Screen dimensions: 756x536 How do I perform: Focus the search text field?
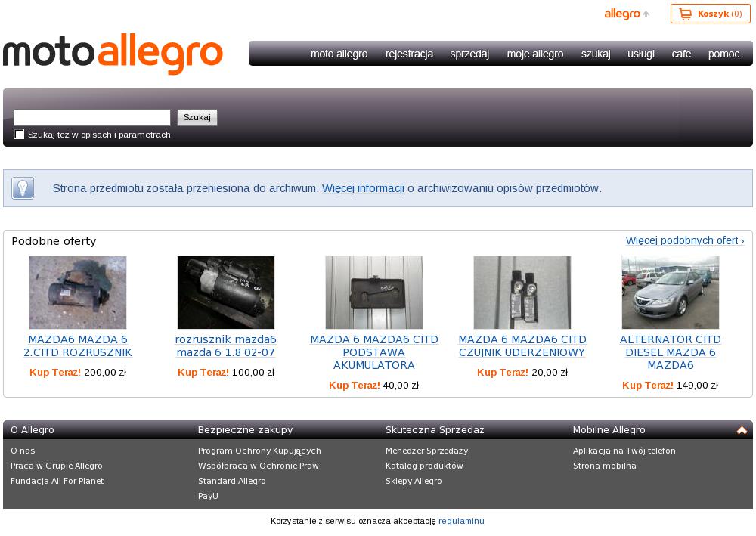[x=92, y=118]
